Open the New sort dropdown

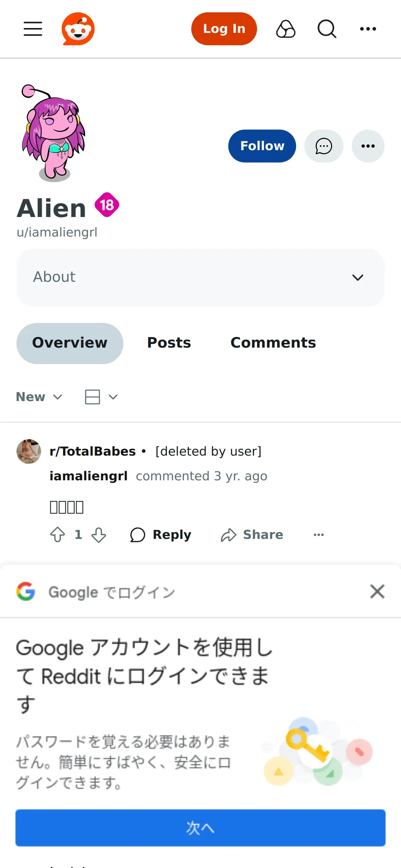pyautogui.click(x=39, y=397)
